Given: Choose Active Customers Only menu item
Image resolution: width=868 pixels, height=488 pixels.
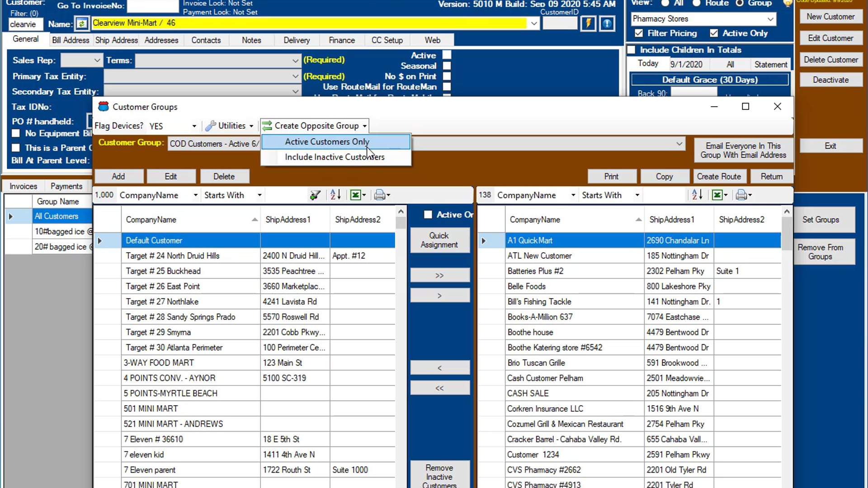Looking at the screenshot, I should point(336,142).
